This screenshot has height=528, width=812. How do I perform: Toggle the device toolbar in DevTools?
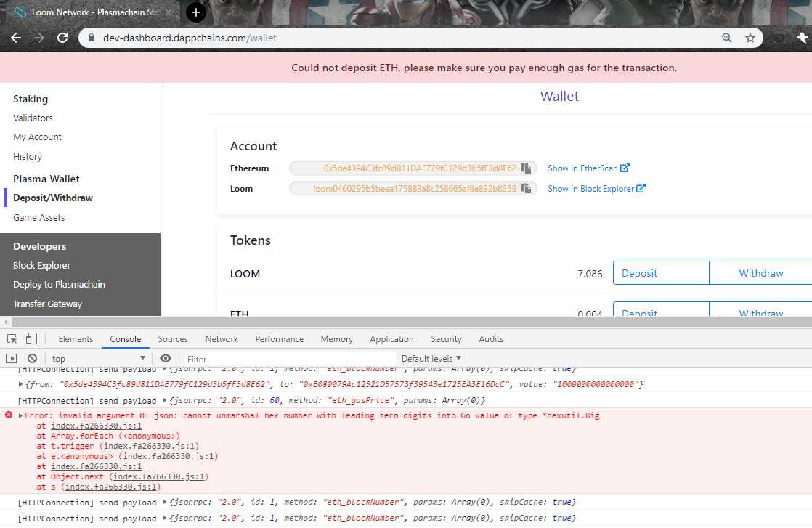point(30,338)
